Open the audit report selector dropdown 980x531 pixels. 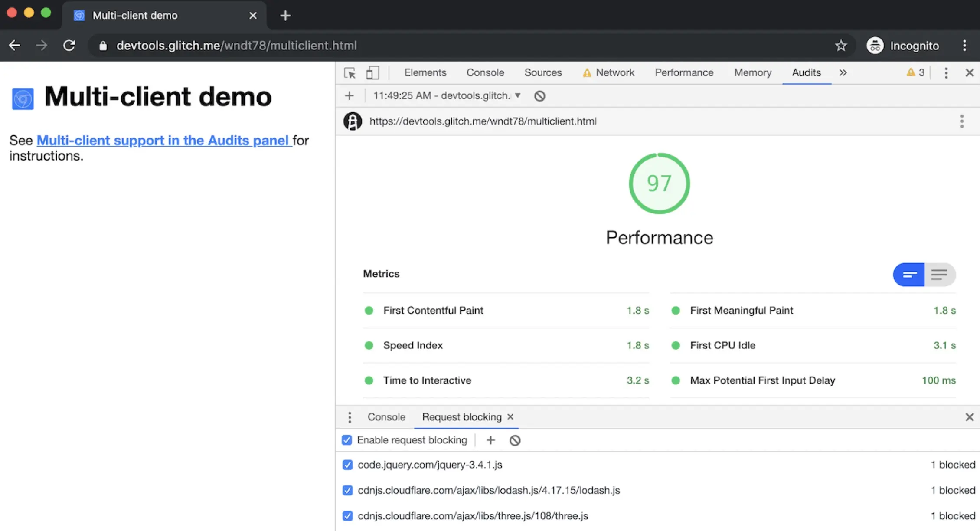pos(447,96)
